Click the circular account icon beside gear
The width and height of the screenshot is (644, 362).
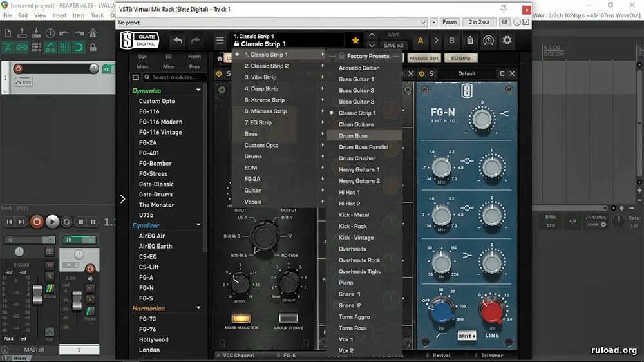tap(488, 41)
